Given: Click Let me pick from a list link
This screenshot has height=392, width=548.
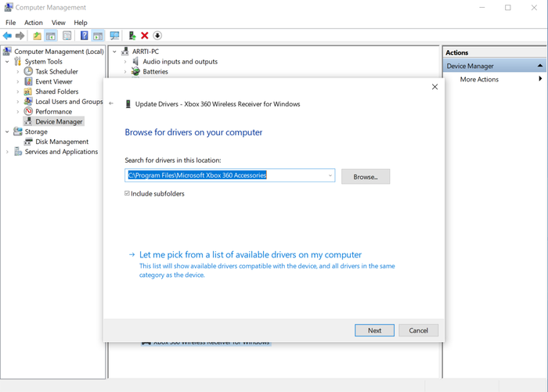Looking at the screenshot, I should [x=251, y=255].
